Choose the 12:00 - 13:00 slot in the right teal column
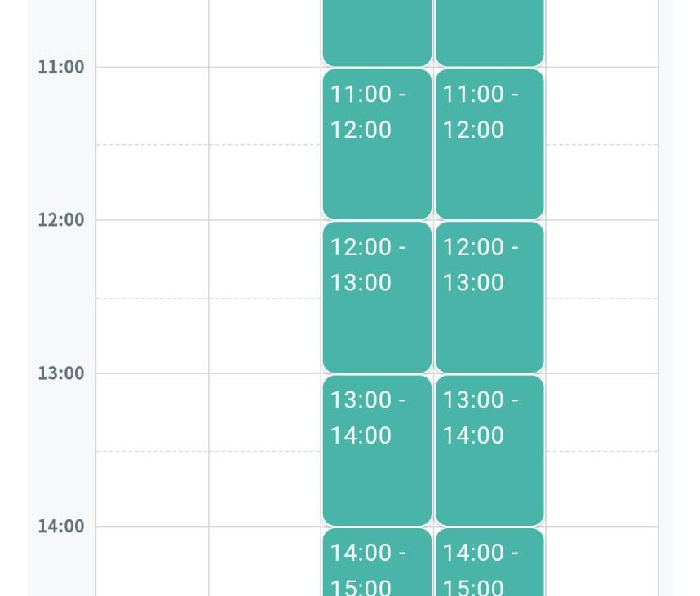 point(490,297)
